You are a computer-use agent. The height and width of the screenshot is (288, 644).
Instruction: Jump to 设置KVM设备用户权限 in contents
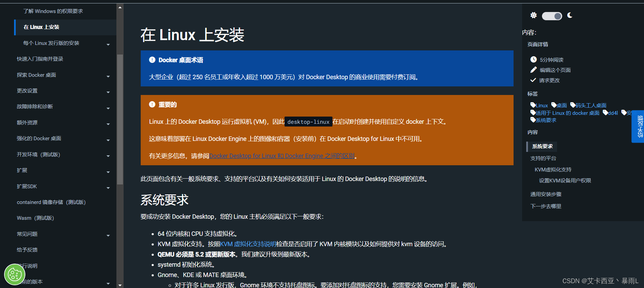coord(565,181)
